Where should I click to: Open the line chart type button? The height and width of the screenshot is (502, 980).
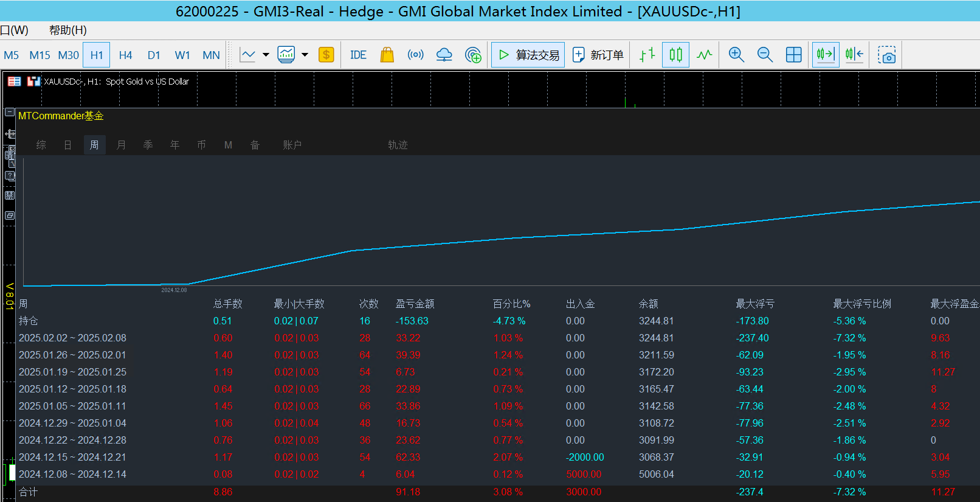[x=248, y=55]
